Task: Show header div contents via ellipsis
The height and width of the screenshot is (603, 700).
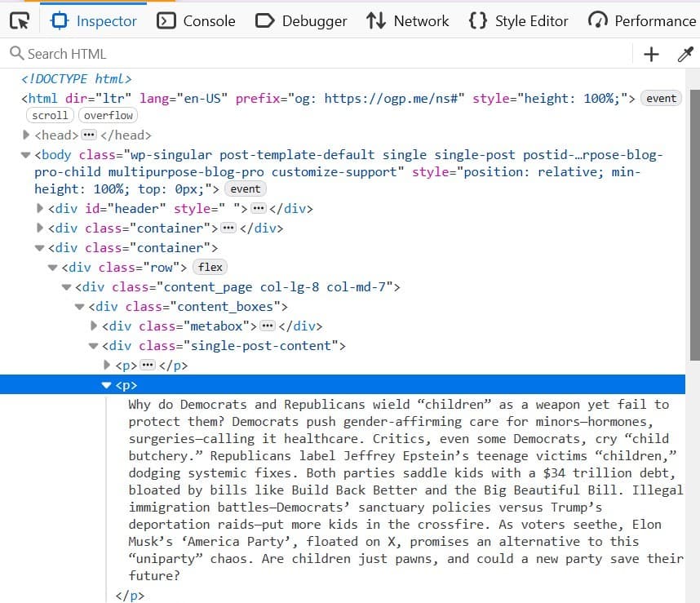Action: 259,208
